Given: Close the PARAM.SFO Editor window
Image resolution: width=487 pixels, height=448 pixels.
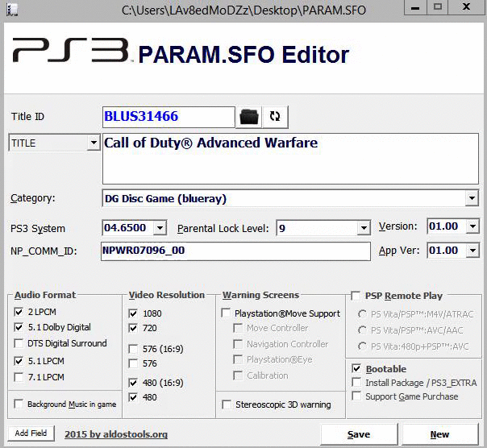Looking at the screenshot, I should [467, 7].
